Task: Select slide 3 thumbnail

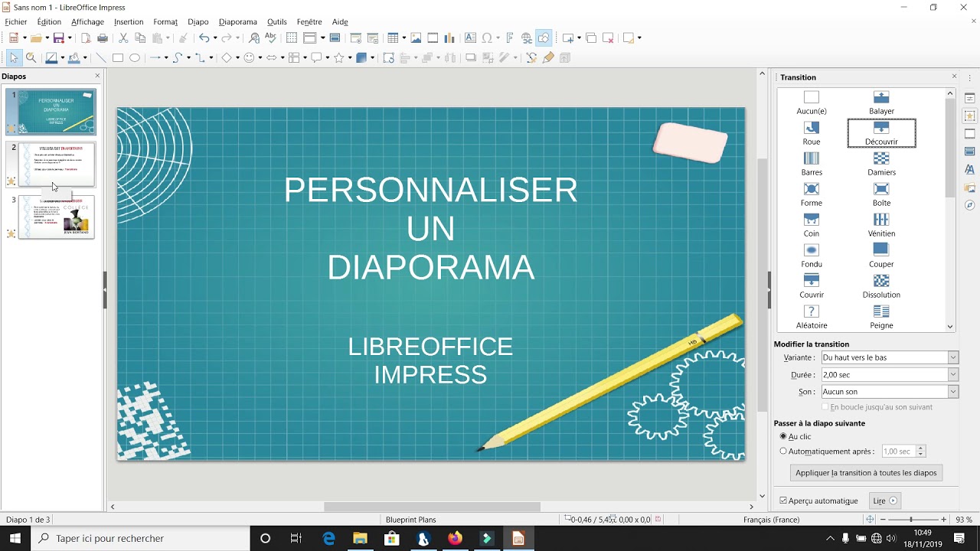Action: pyautogui.click(x=57, y=217)
